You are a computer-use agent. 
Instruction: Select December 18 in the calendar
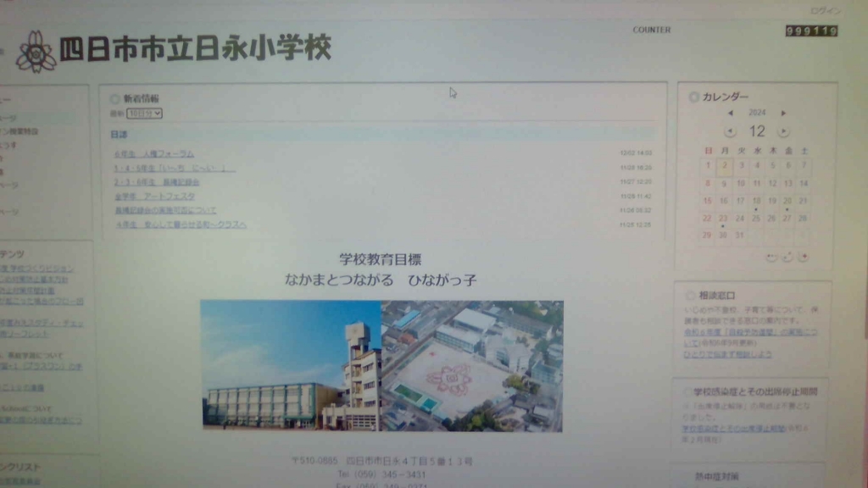click(756, 202)
